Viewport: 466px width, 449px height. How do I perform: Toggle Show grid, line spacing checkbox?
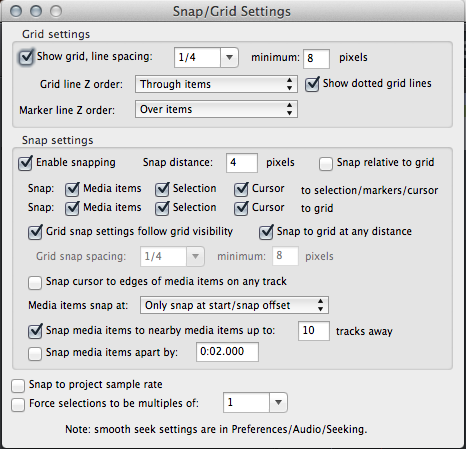pyautogui.click(x=26, y=57)
